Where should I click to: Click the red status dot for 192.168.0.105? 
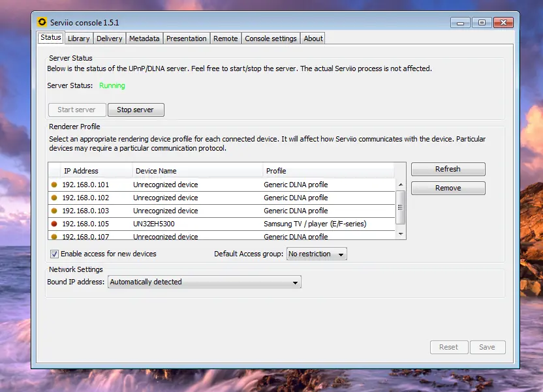point(54,224)
